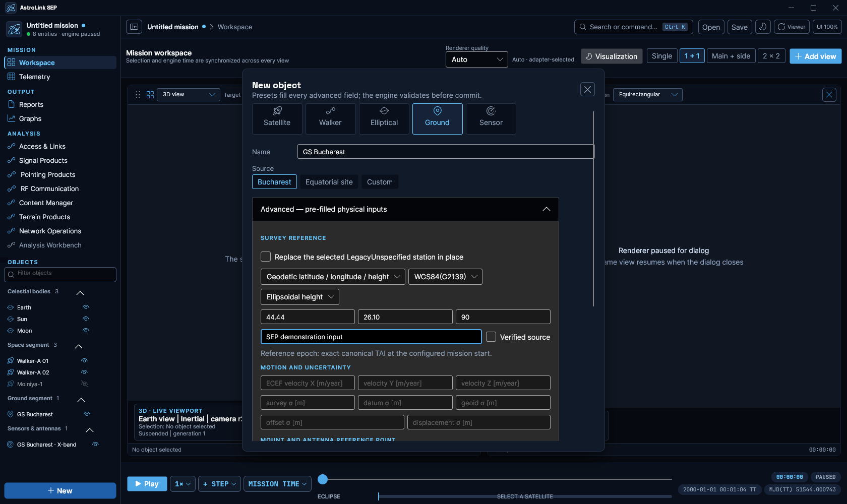847x504 pixels.
Task: Click the Name input field
Action: pyautogui.click(x=446, y=152)
